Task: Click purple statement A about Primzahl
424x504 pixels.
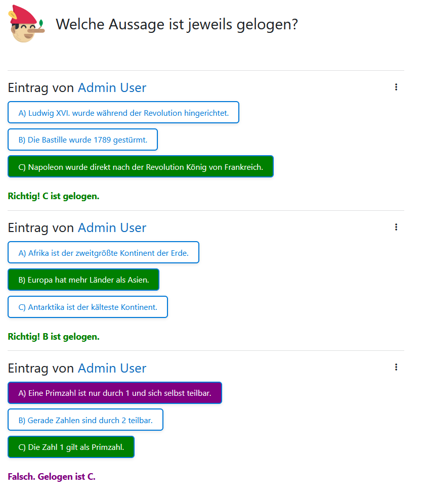Action: pyautogui.click(x=115, y=393)
